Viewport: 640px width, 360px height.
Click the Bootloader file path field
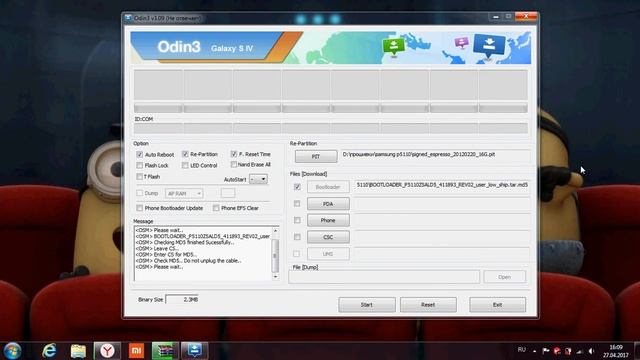(x=442, y=187)
